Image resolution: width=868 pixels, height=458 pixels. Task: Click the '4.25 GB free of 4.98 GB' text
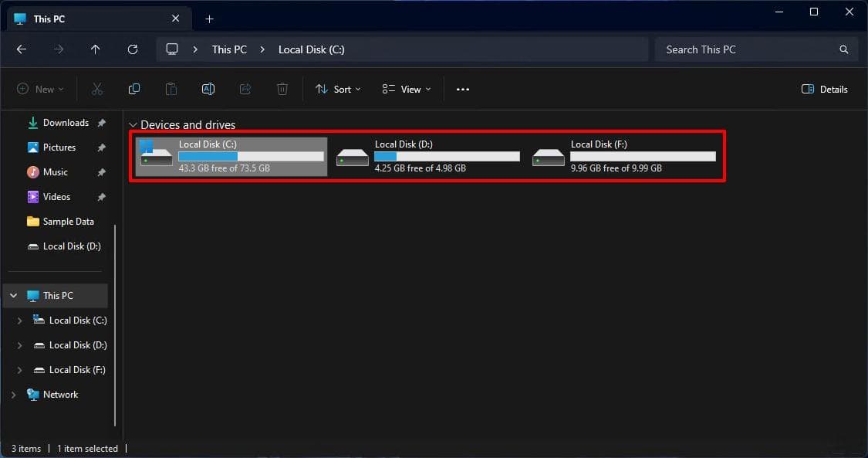(x=420, y=168)
